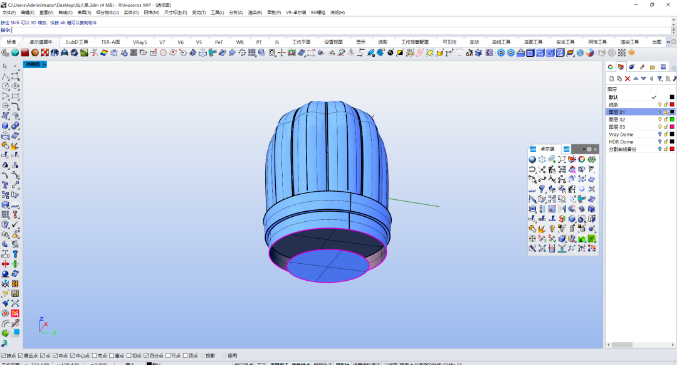This screenshot has width=677, height=365.
Task: Click the teal sphere icon in the top toolbar
Action: tap(15, 53)
